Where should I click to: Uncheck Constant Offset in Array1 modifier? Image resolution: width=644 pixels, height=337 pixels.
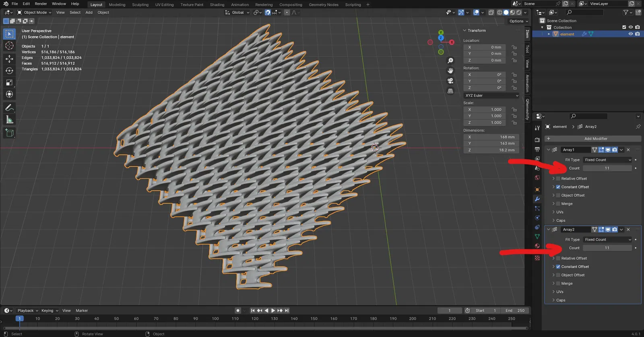(558, 187)
